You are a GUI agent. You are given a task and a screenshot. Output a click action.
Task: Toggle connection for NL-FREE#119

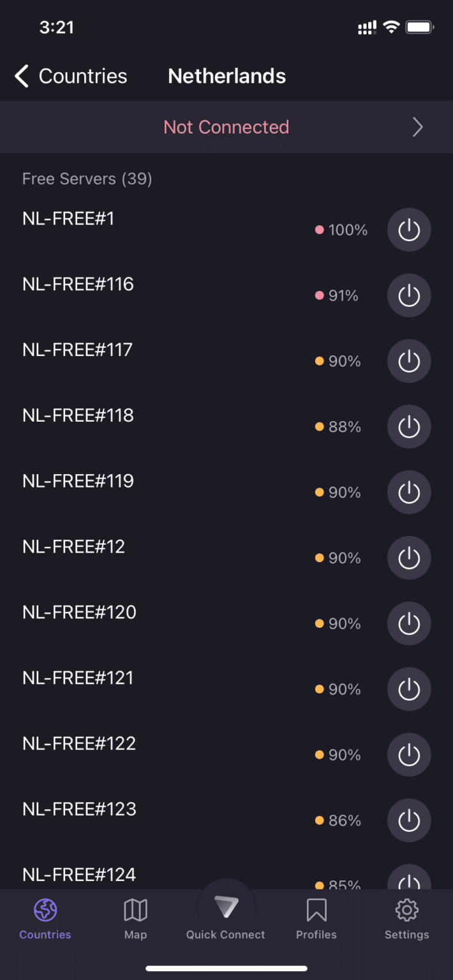pos(409,493)
